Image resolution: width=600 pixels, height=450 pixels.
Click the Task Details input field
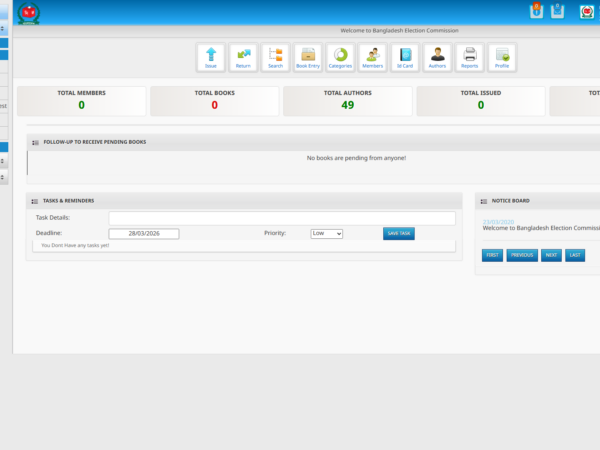click(282, 218)
